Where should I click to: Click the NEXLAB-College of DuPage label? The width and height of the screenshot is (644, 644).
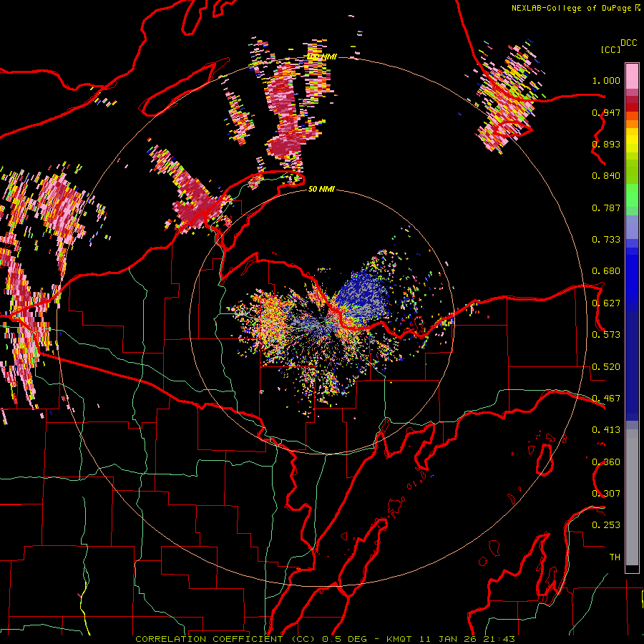coord(571,8)
